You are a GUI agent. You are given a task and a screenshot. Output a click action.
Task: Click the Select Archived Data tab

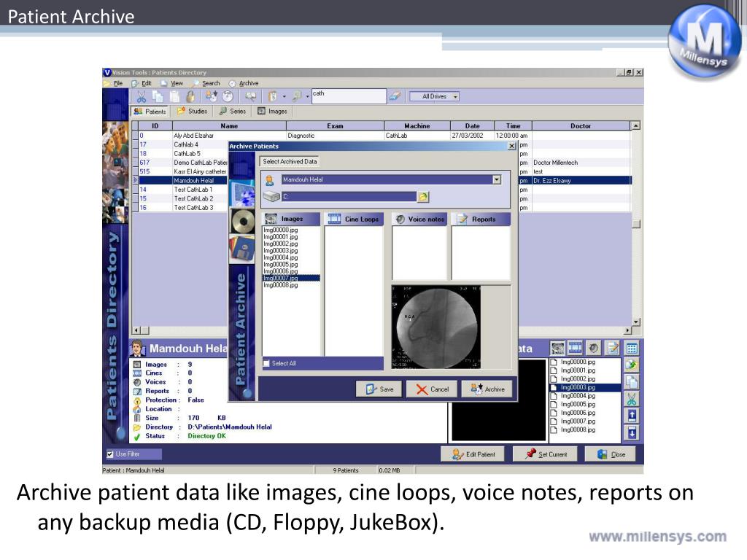coord(290,161)
